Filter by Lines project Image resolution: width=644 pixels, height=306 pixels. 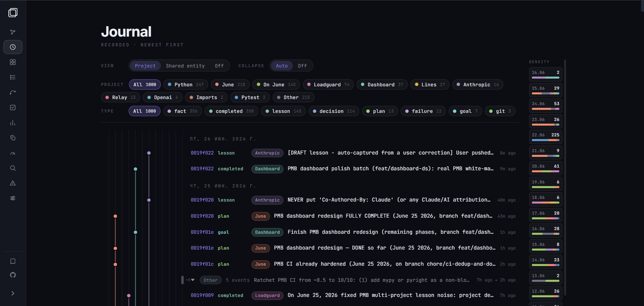pos(430,85)
